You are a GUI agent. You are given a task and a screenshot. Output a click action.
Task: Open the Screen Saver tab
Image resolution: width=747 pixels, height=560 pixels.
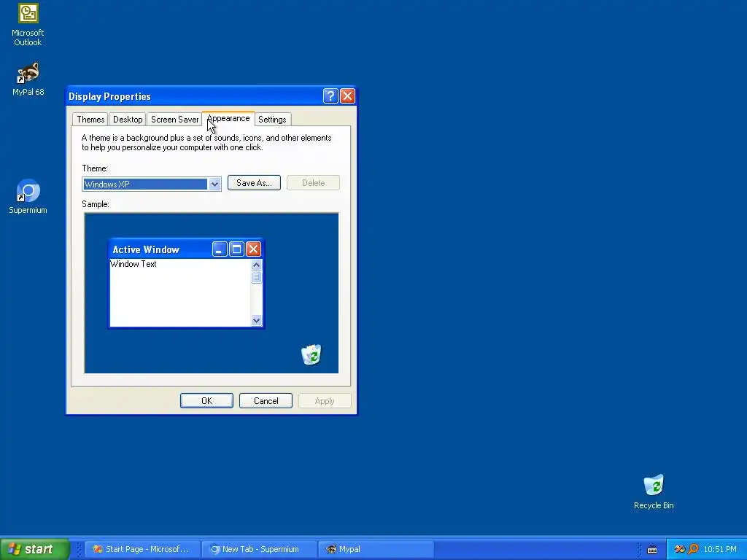[x=174, y=120]
